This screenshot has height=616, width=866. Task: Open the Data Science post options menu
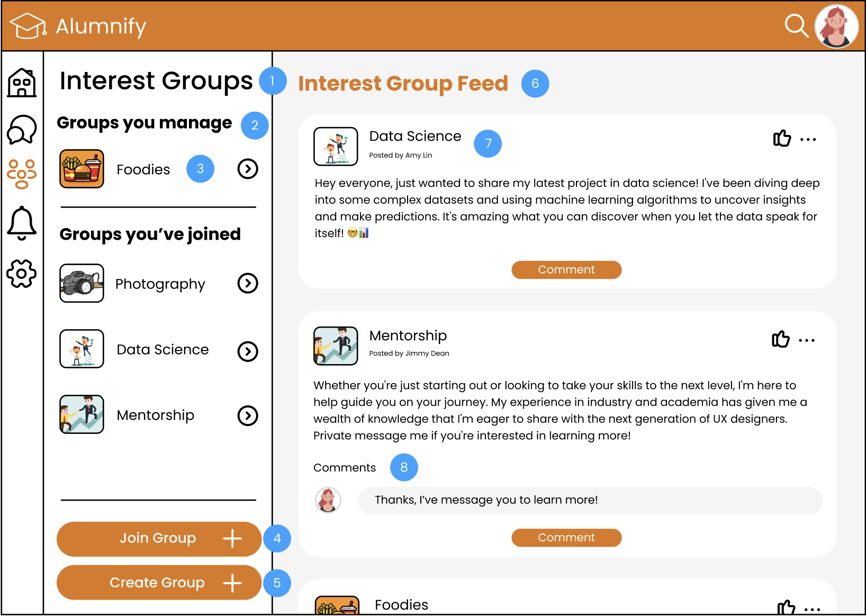(x=809, y=139)
